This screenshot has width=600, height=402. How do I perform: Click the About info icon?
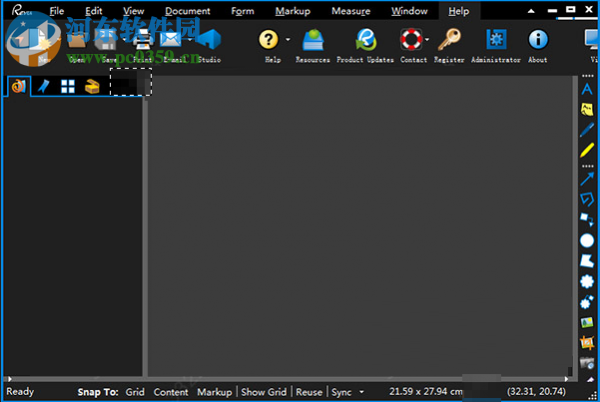coord(538,39)
